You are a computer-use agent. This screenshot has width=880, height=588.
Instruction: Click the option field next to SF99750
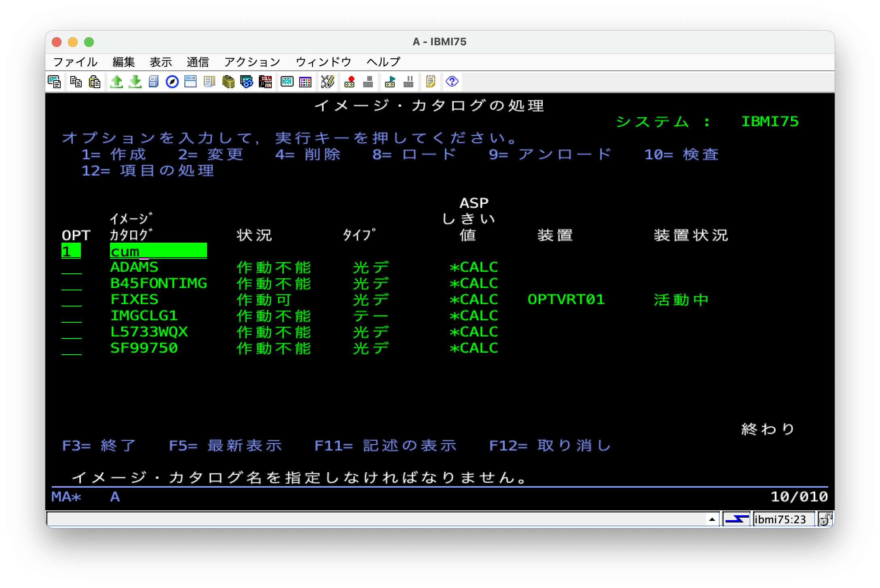click(72, 349)
